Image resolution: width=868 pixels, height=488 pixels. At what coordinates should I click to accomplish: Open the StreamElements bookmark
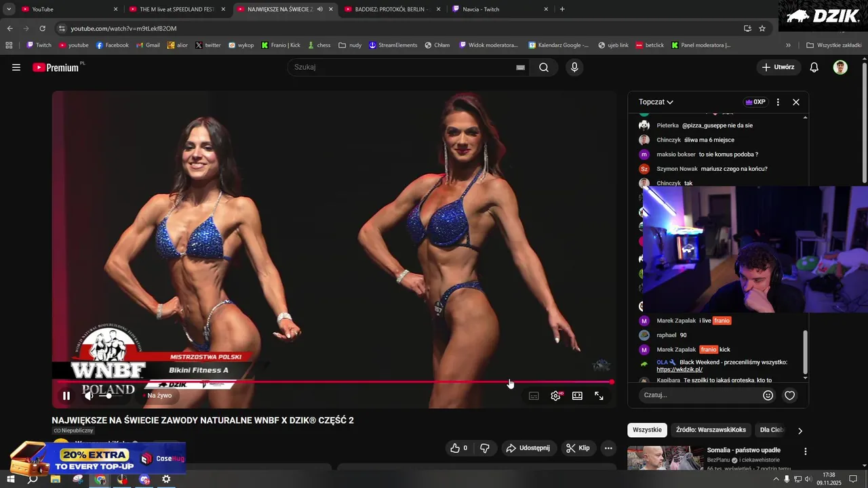point(393,45)
